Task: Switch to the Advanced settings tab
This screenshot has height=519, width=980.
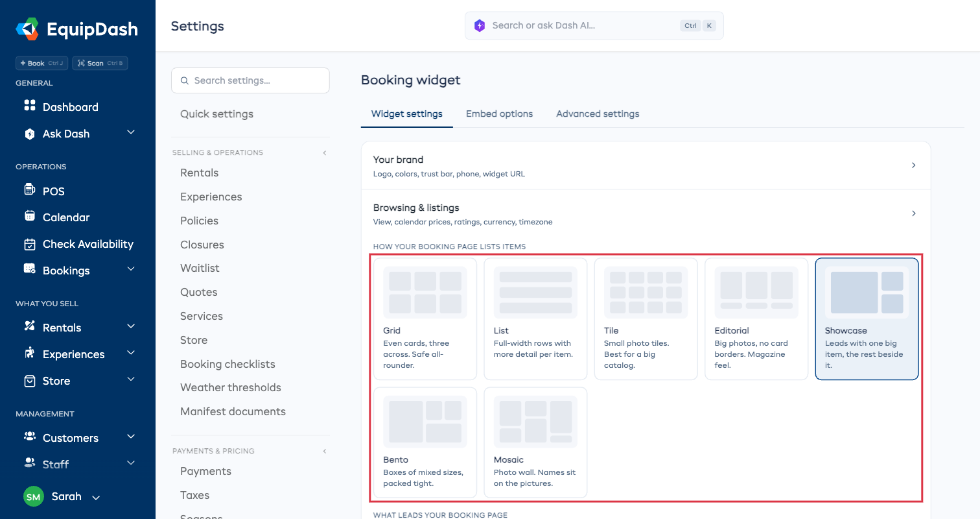Action: (598, 114)
